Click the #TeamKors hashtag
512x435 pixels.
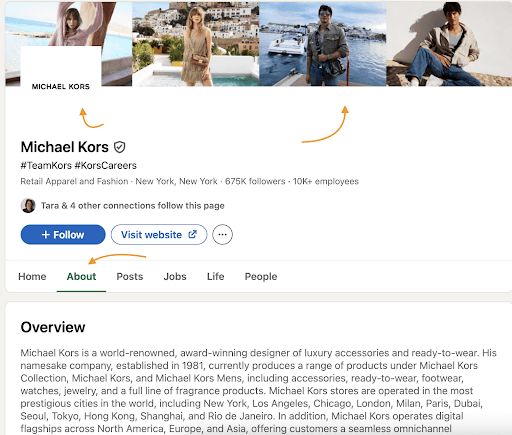click(46, 165)
